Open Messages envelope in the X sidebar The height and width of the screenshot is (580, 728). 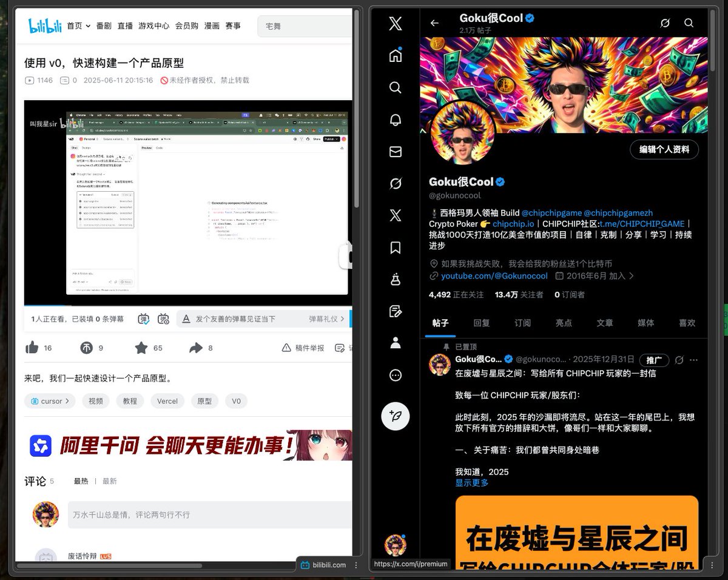(396, 152)
